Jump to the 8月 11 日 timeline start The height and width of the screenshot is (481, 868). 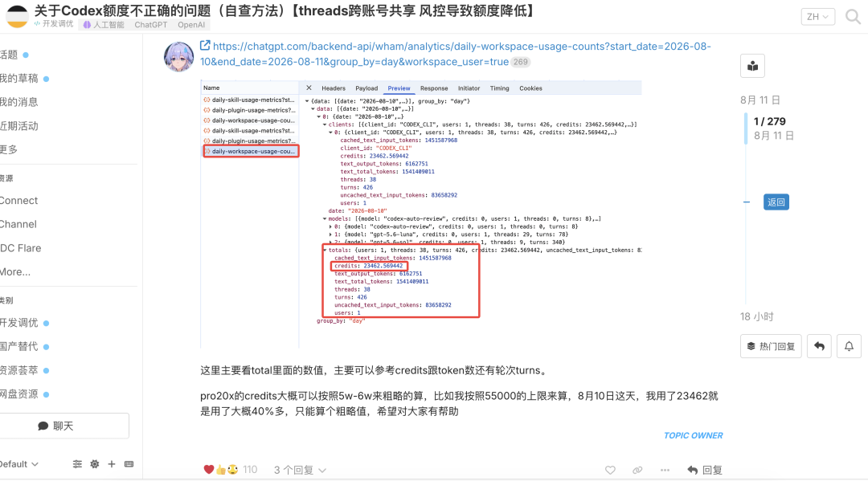(760, 100)
